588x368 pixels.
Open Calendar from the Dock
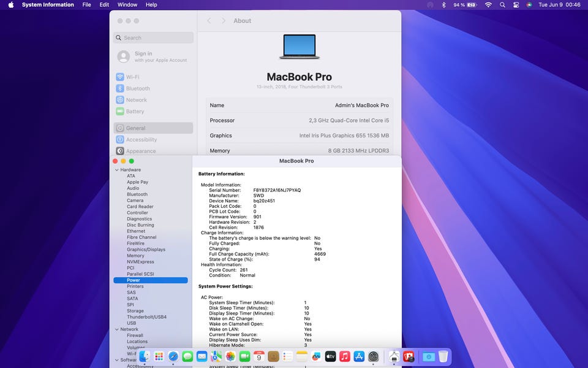point(258,356)
